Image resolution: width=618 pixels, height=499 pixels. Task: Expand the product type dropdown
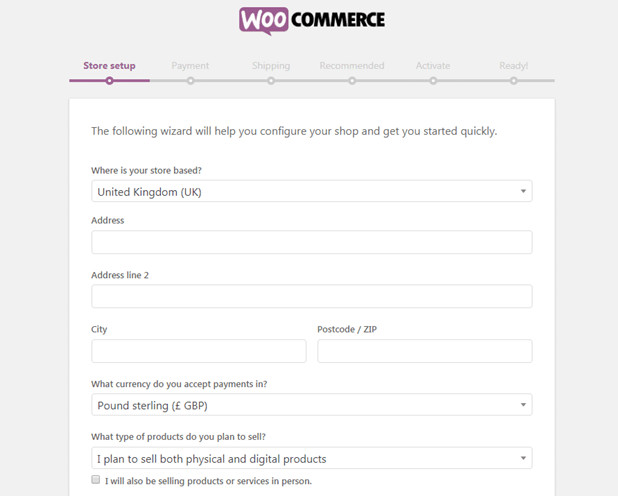pos(312,458)
